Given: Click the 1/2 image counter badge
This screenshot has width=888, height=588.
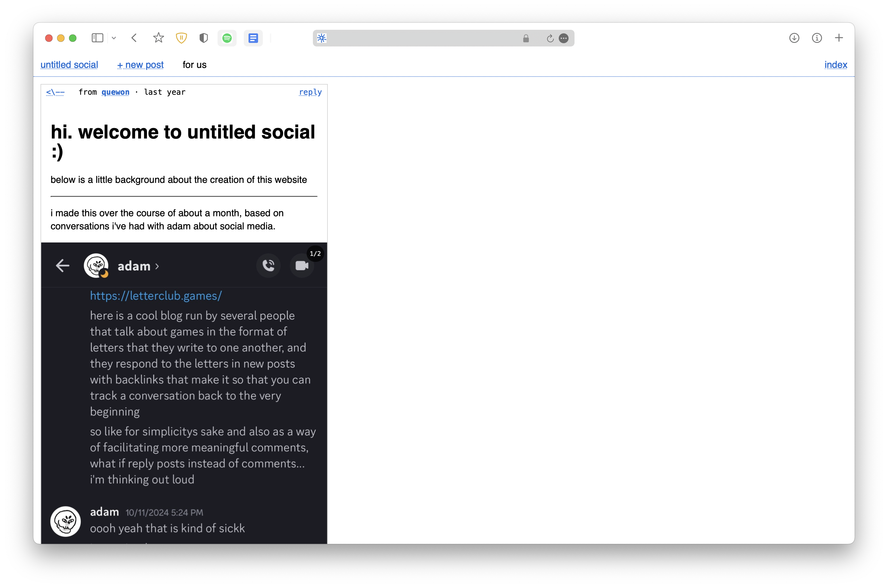Looking at the screenshot, I should click(315, 253).
